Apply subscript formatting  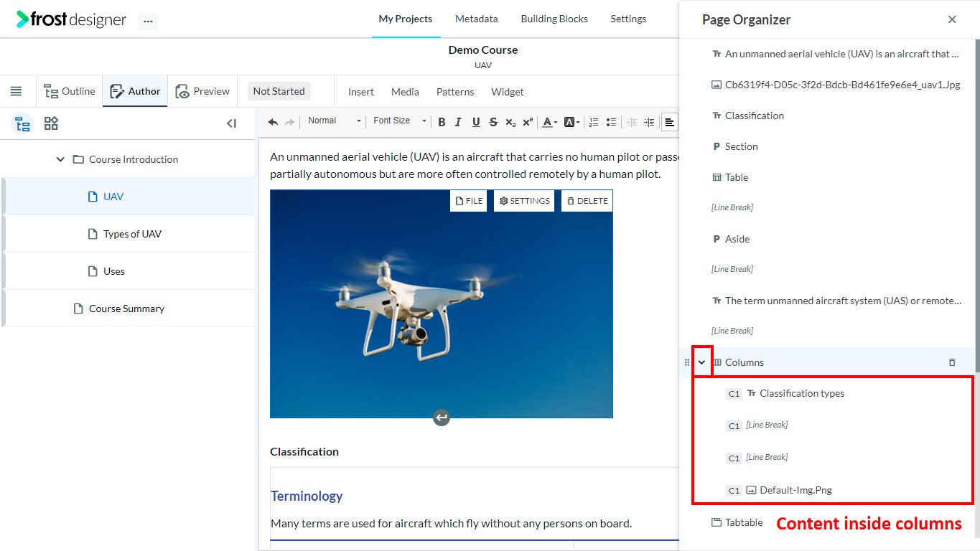pos(510,122)
